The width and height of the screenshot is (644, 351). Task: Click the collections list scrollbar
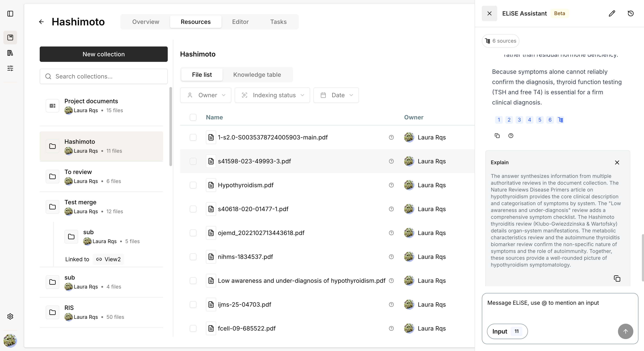[171, 126]
